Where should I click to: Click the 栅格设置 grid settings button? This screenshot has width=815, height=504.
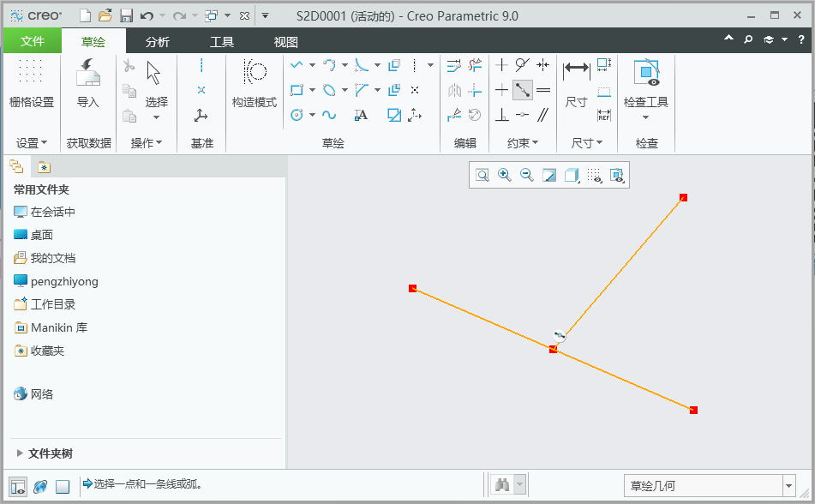point(32,83)
